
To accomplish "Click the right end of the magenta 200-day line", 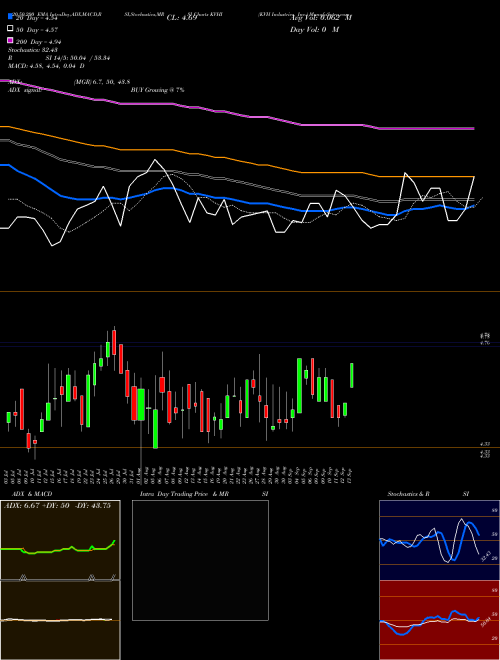I will (x=474, y=128).
